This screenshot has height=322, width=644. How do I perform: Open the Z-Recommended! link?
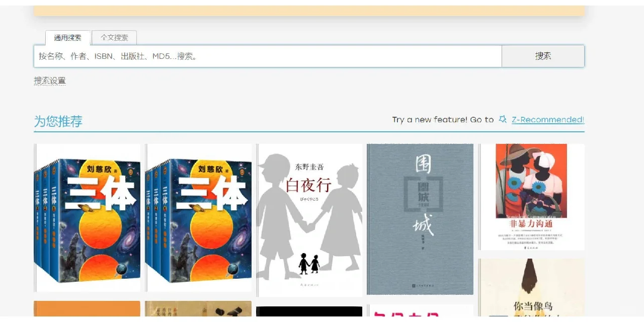click(x=548, y=120)
